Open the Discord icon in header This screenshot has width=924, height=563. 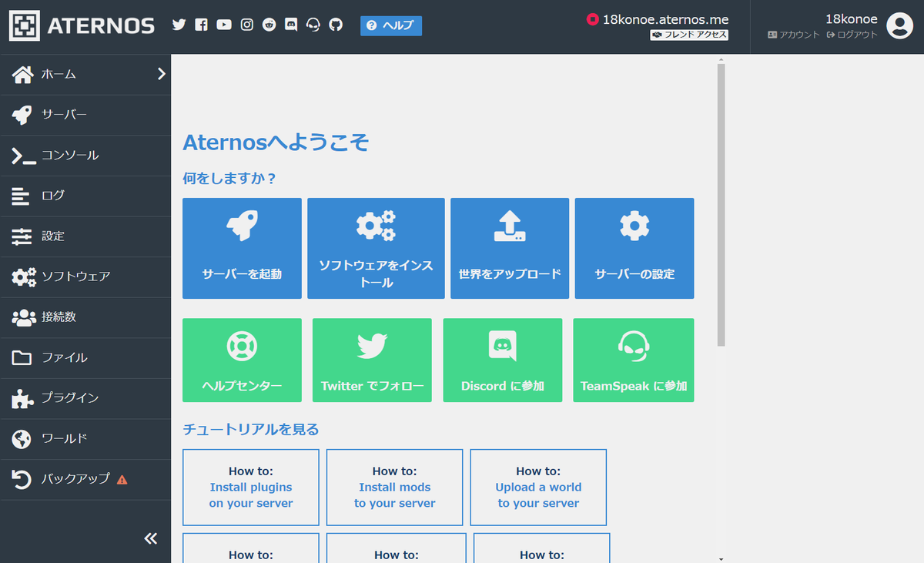tap(291, 25)
